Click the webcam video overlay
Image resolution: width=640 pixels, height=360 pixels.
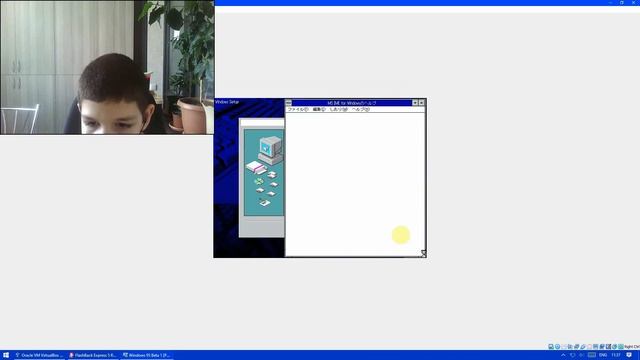point(107,67)
